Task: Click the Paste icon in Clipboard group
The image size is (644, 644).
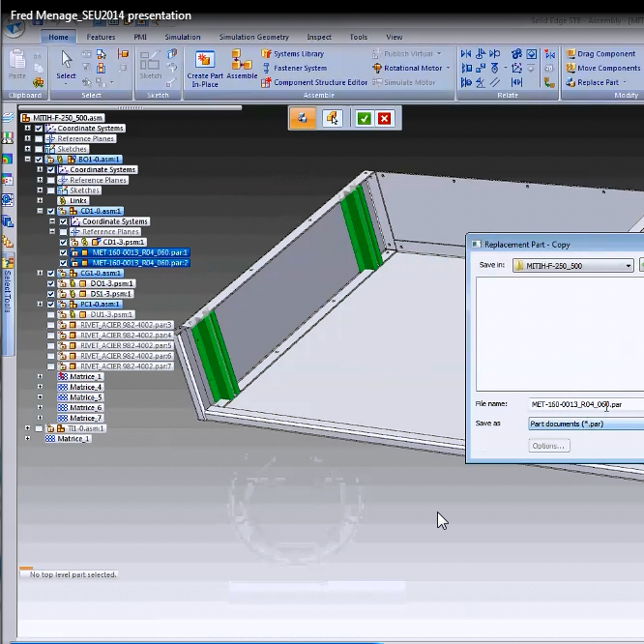Action: tap(16, 60)
